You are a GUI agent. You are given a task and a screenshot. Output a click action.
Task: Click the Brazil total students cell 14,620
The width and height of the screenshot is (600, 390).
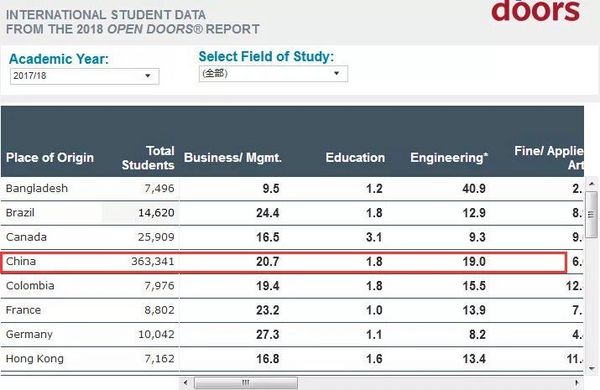coord(156,213)
